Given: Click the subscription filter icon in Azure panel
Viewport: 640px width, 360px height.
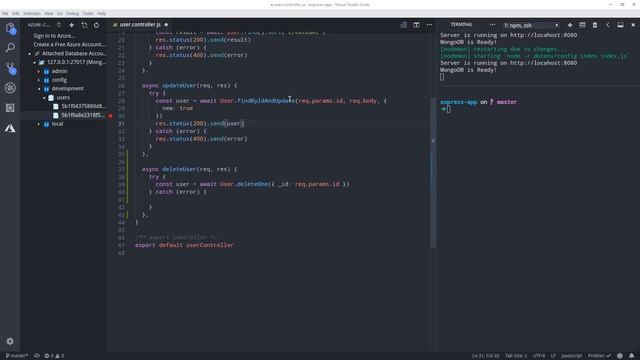Looking at the screenshot, I should tap(59, 25).
